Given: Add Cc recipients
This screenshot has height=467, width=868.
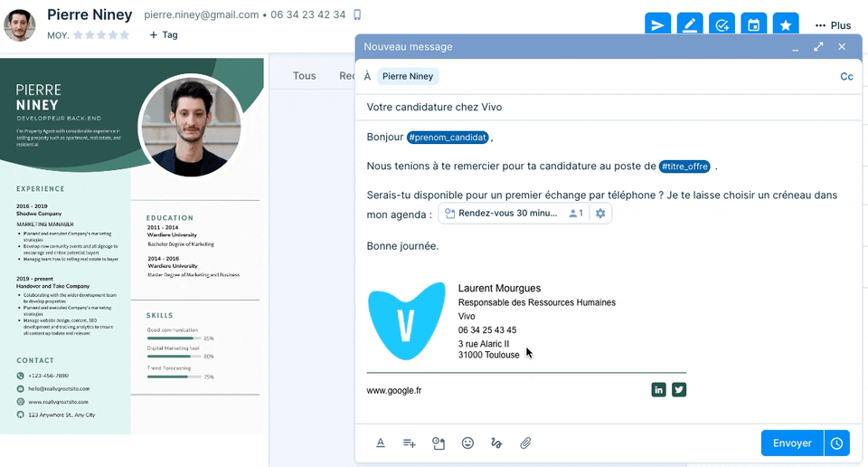Looking at the screenshot, I should pyautogui.click(x=846, y=76).
